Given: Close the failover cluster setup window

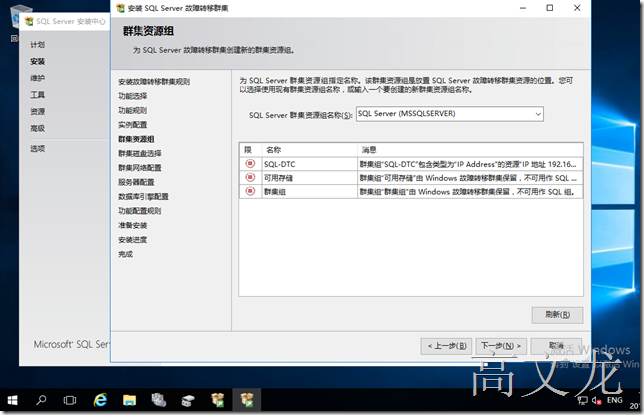Looking at the screenshot, I should [577, 8].
